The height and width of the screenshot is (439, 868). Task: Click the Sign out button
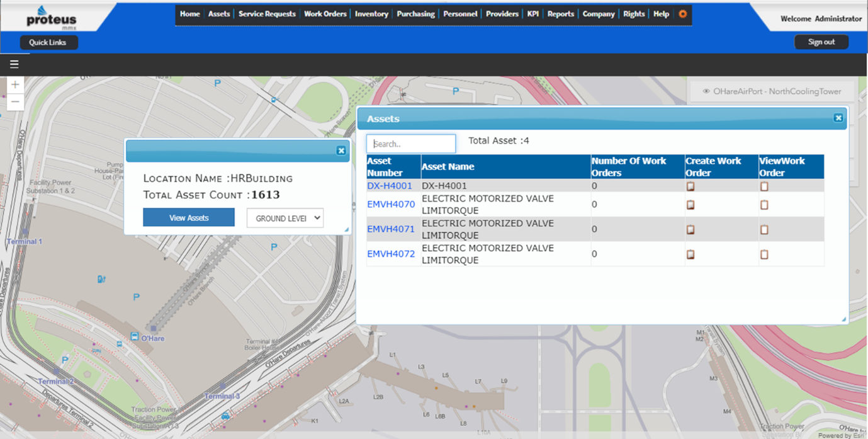coord(821,42)
